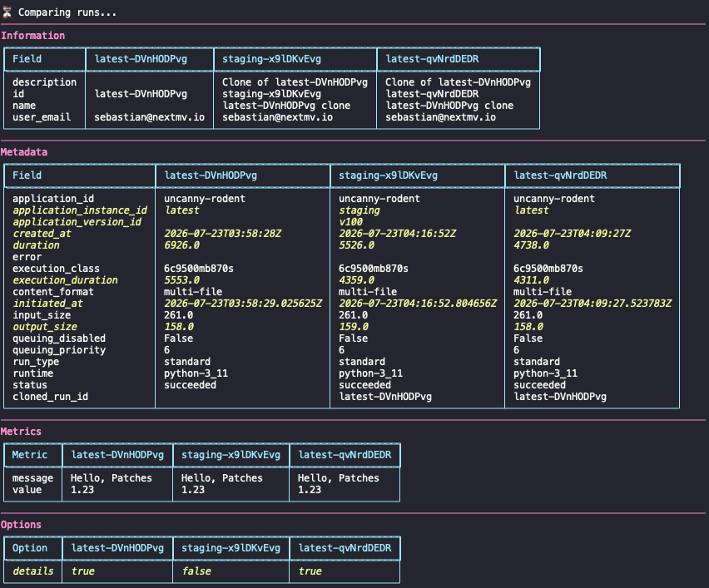The image size is (709, 588).
Task: Select 'latest-qvNrdDEDR' id value in Information table
Action: (x=432, y=94)
